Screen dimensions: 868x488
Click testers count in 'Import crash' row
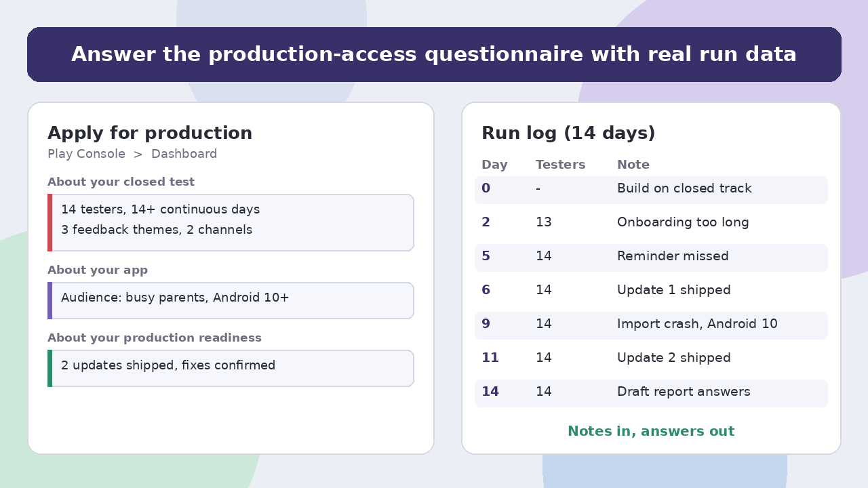544,324
